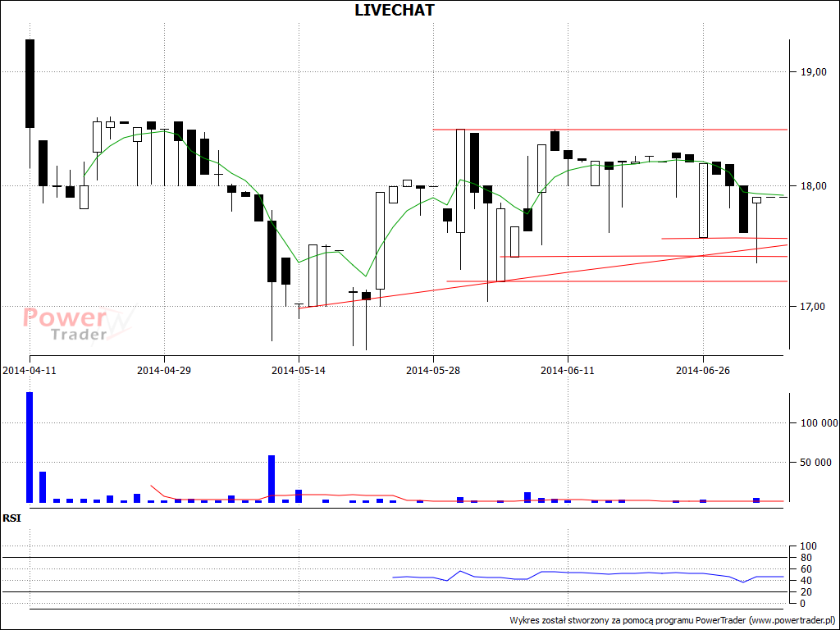Click the white candle on 2014-06-26
This screenshot has width=840, height=630.
click(703, 200)
